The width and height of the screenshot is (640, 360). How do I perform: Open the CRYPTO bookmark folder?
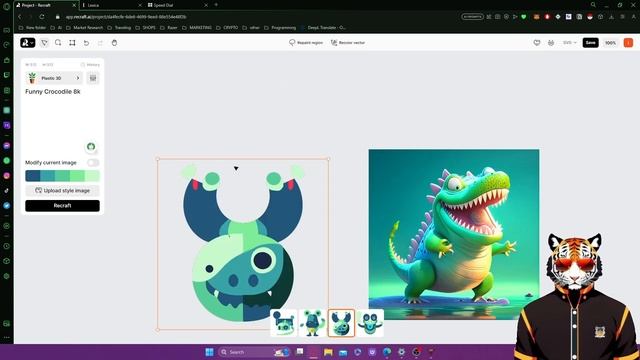228,28
